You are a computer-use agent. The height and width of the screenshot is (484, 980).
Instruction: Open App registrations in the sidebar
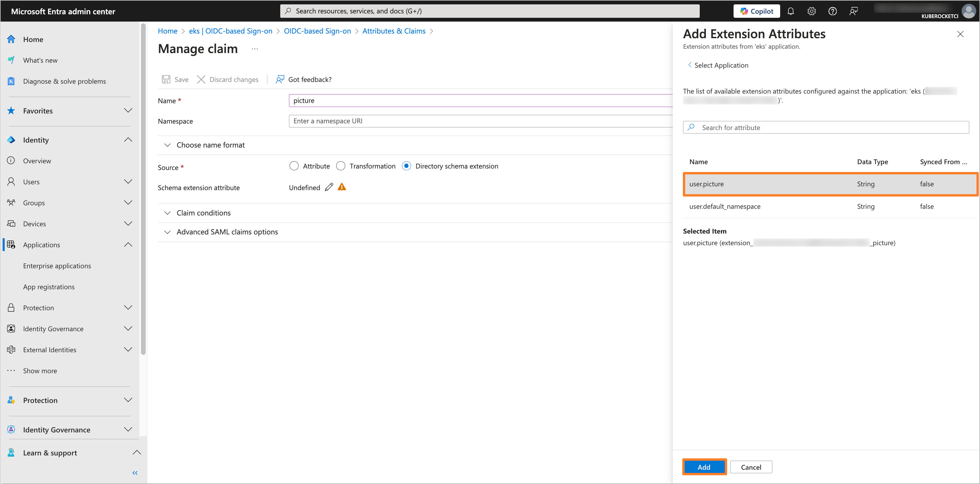49,286
